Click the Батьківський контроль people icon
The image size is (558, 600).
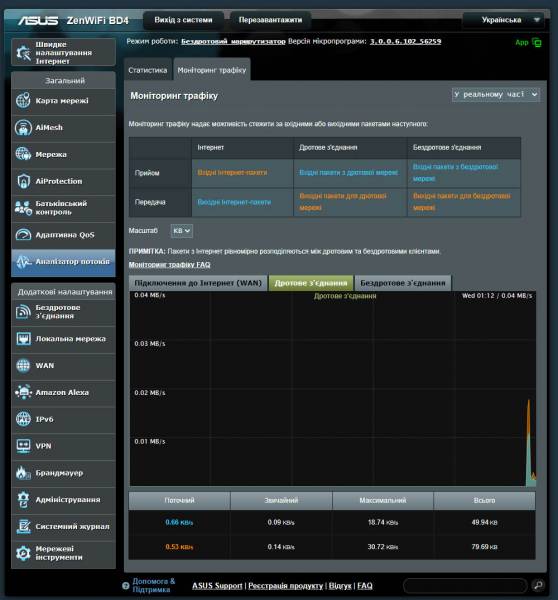coord(23,208)
